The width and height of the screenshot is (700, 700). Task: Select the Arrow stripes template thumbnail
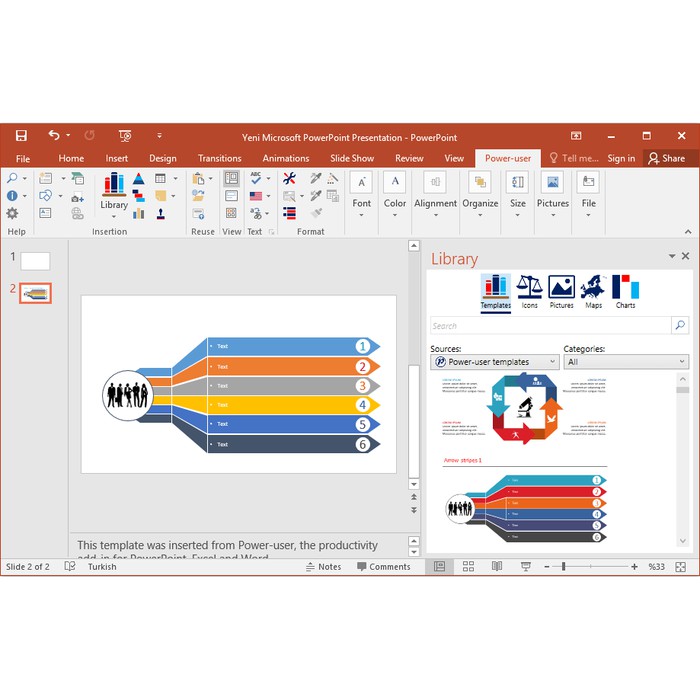pyautogui.click(x=526, y=508)
